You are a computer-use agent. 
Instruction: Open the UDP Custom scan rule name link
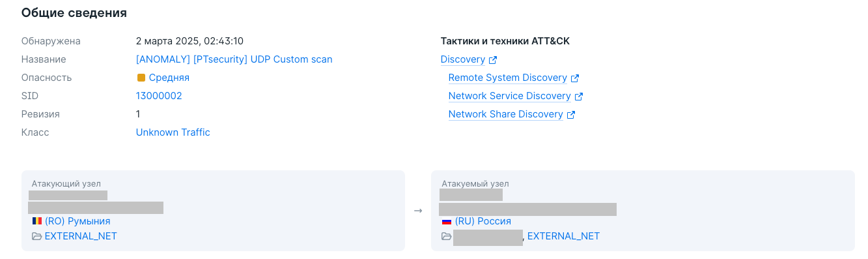(234, 59)
